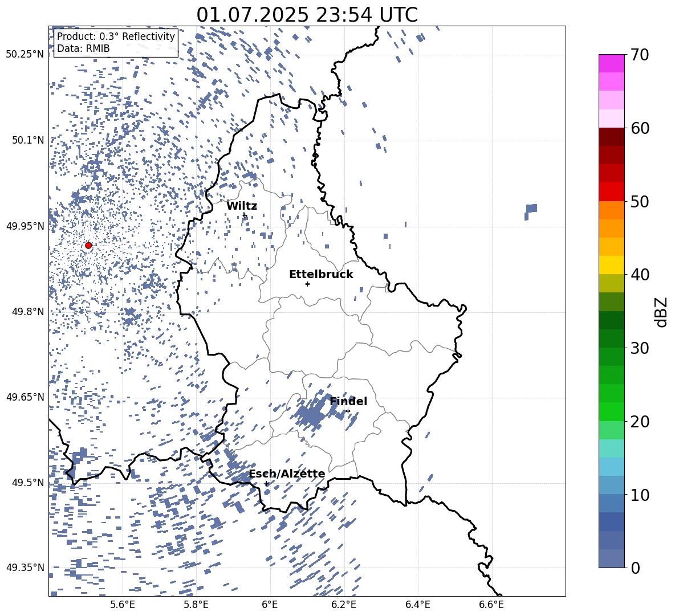Click the bright green colorbar segment above 20
675x616 pixels.
click(611, 411)
